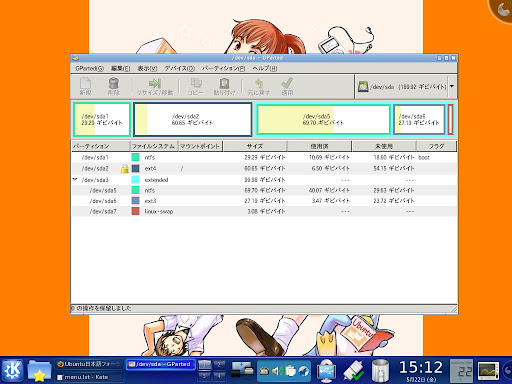Open the starred folder icon in the panel
512x384 pixels.
click(x=39, y=370)
